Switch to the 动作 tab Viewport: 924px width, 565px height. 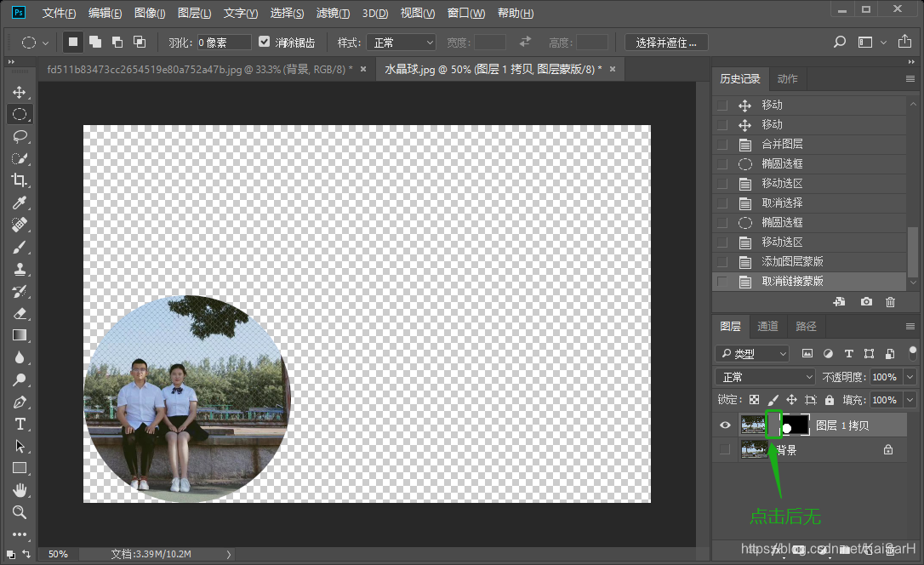point(787,79)
